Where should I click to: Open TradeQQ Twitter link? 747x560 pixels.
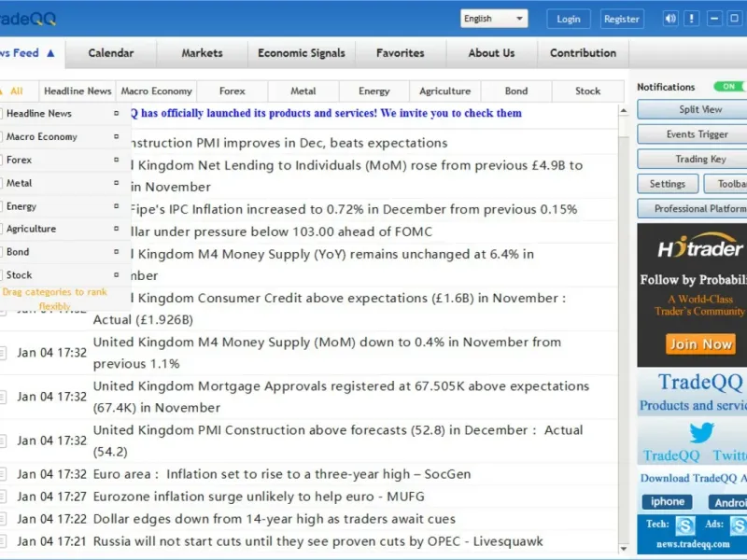[x=695, y=455]
